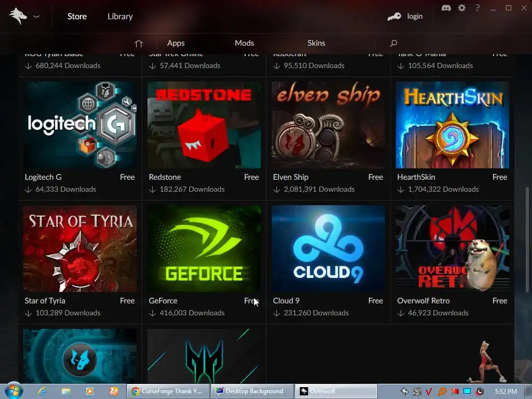Click the Free label on Logitech G
This screenshot has height=399, width=532.
click(127, 177)
